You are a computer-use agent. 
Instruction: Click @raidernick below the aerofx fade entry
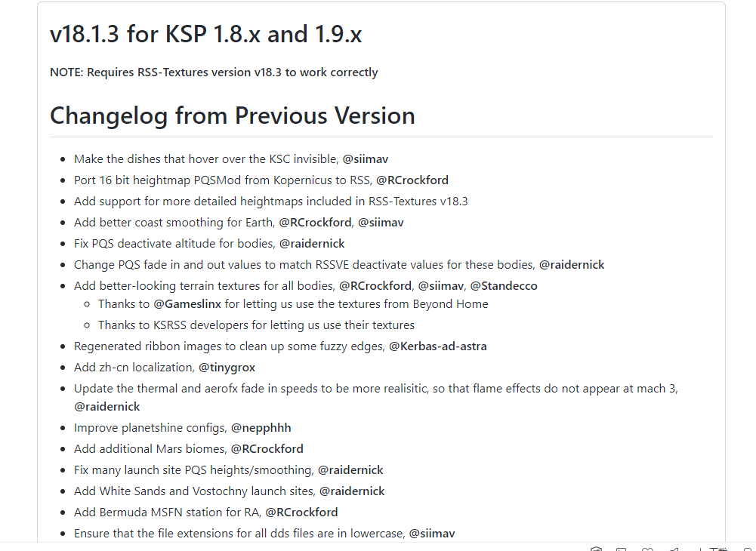(x=106, y=406)
